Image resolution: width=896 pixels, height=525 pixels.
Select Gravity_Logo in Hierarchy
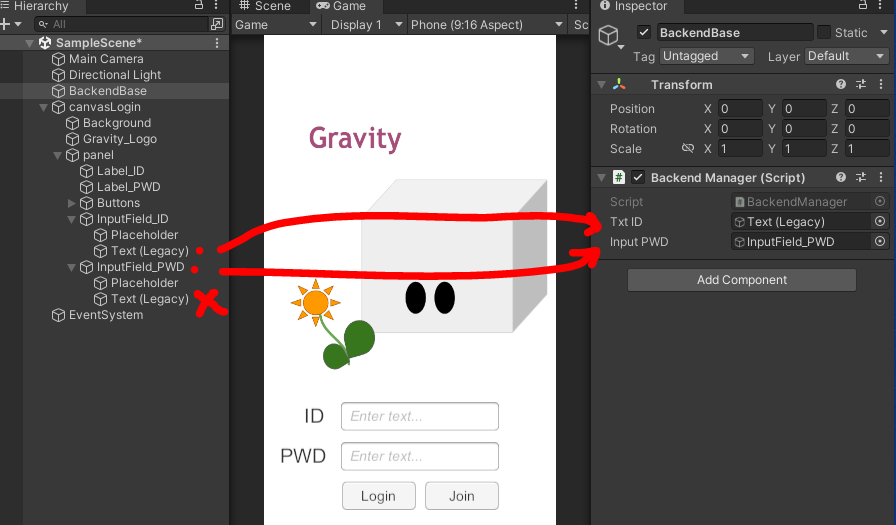pos(119,139)
